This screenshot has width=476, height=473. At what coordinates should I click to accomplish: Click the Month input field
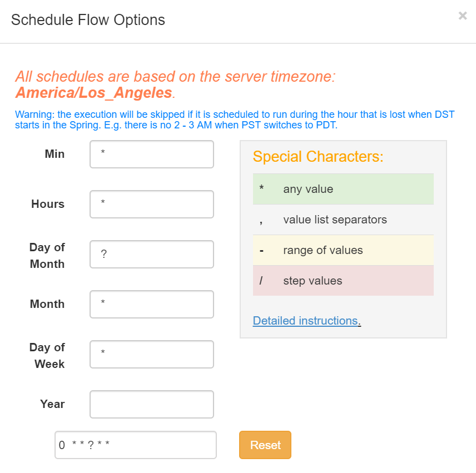(151, 304)
